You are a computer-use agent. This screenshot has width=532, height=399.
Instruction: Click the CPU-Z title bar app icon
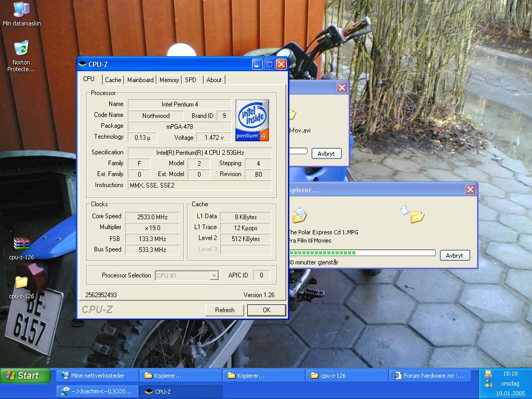coord(83,64)
